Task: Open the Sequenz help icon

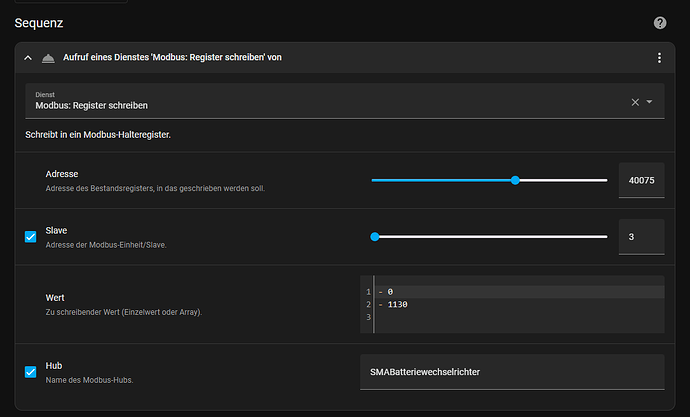Action: (x=660, y=23)
